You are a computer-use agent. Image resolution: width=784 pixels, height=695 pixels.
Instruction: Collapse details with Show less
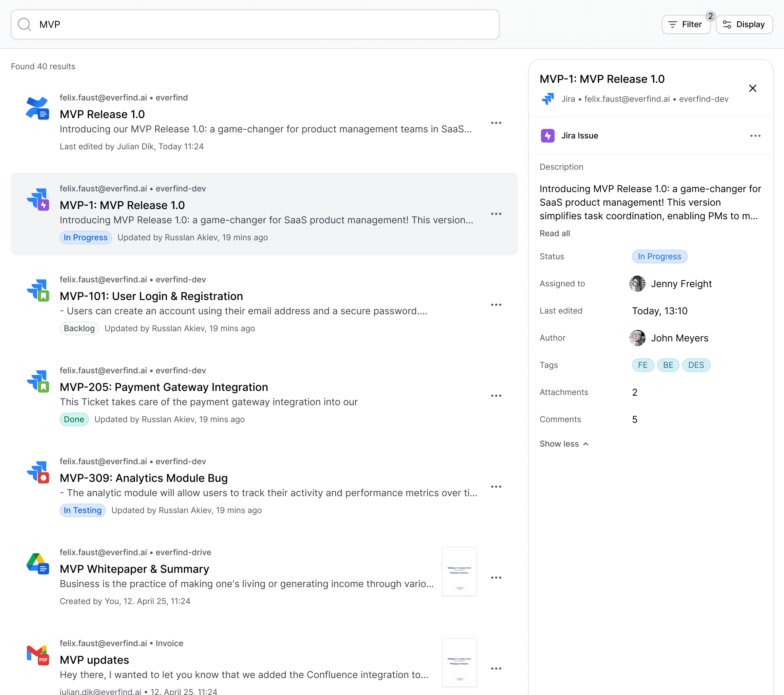[x=564, y=444]
